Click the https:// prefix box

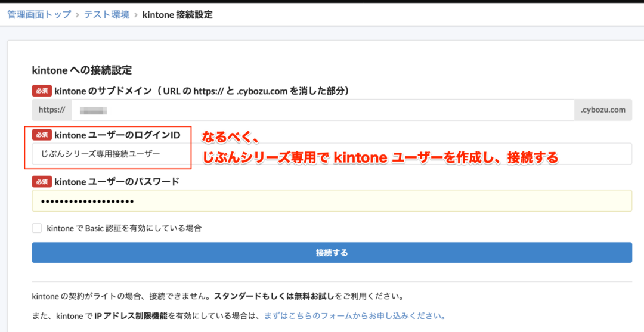pos(51,110)
